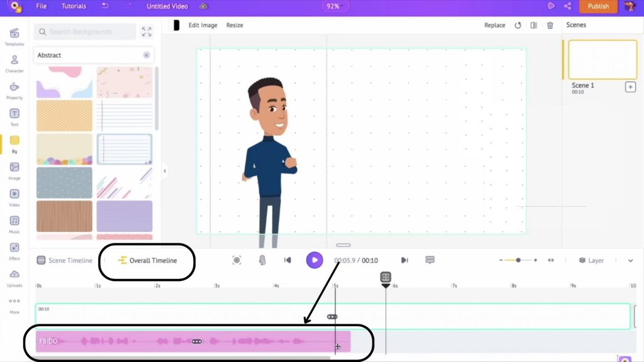This screenshot has width=644, height=362.
Task: Open the 92% zoom level dropdown
Action: 333,6
